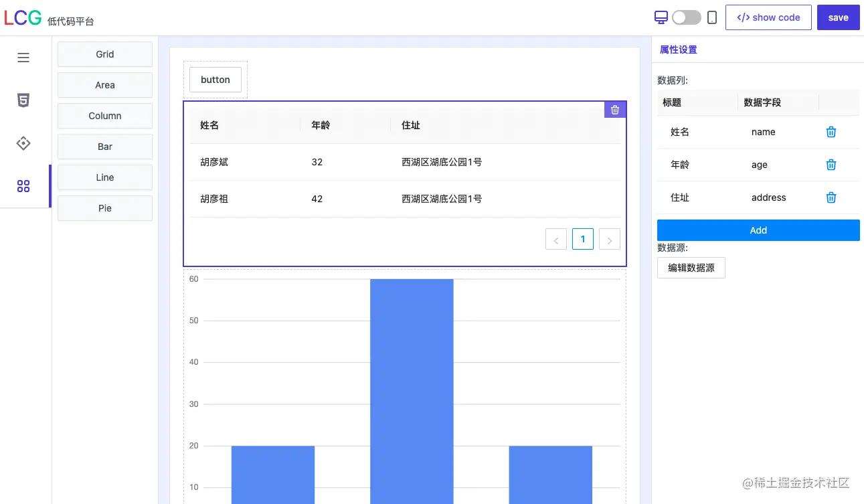
Task: Choose the Grid component
Action: [x=105, y=54]
